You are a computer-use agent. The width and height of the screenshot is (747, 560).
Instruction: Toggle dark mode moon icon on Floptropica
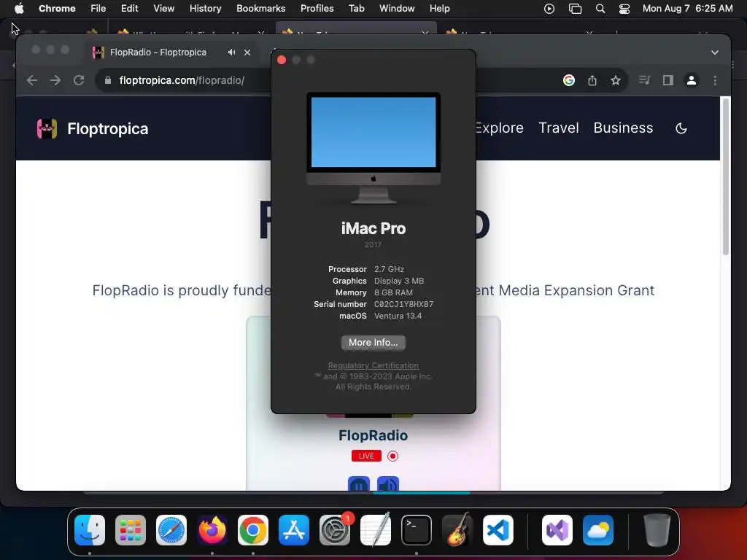(681, 128)
